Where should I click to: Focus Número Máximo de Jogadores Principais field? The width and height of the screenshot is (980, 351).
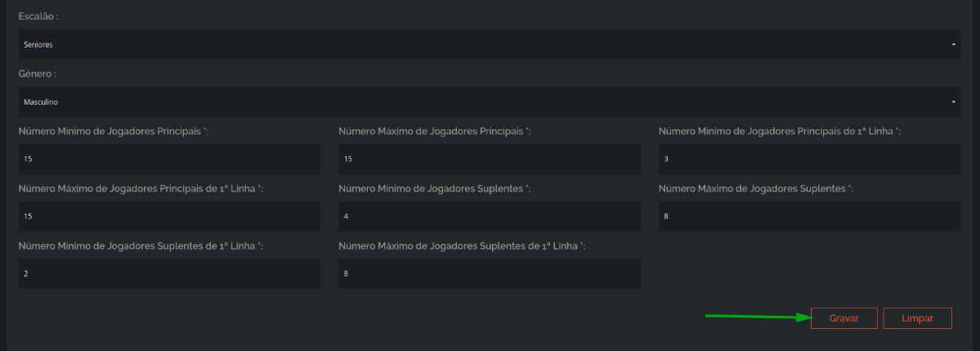click(490, 159)
